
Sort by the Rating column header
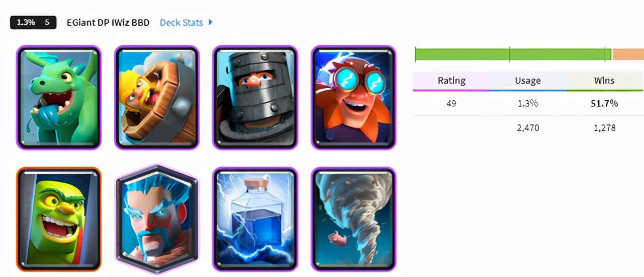point(451,81)
